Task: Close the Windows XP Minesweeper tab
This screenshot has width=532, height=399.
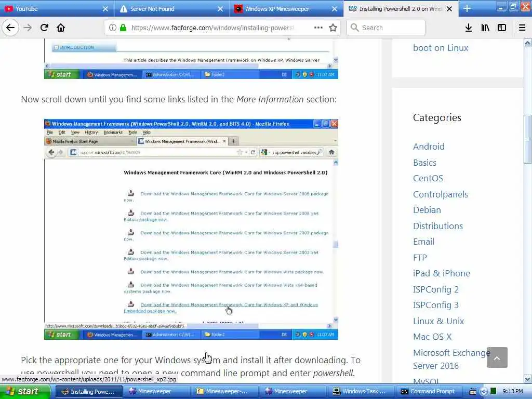Action: point(335,9)
